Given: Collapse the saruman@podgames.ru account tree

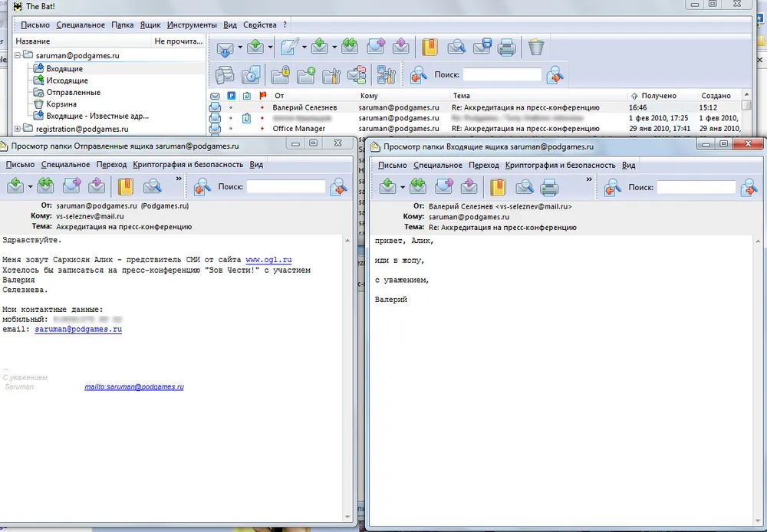Looking at the screenshot, I should point(18,55).
